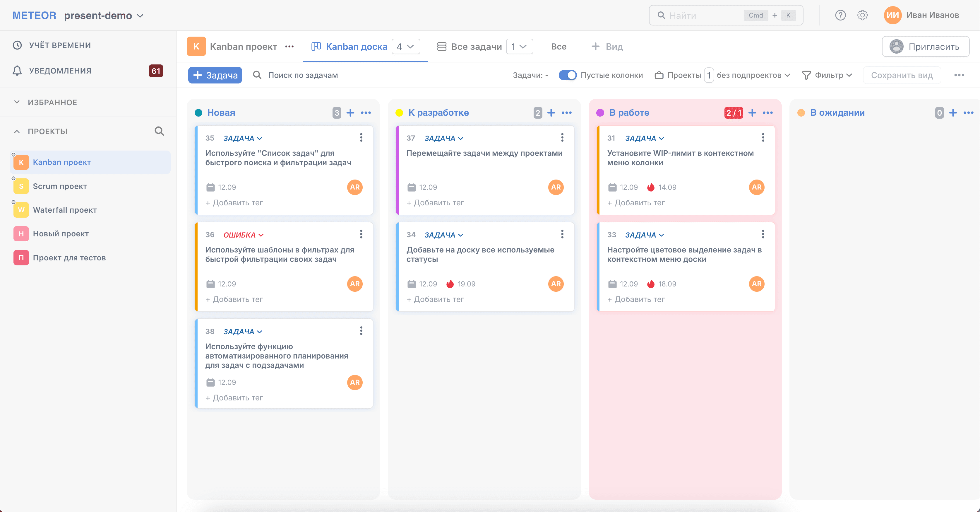The height and width of the screenshot is (512, 980).
Task: Open К разработке column options menu
Action: [567, 113]
